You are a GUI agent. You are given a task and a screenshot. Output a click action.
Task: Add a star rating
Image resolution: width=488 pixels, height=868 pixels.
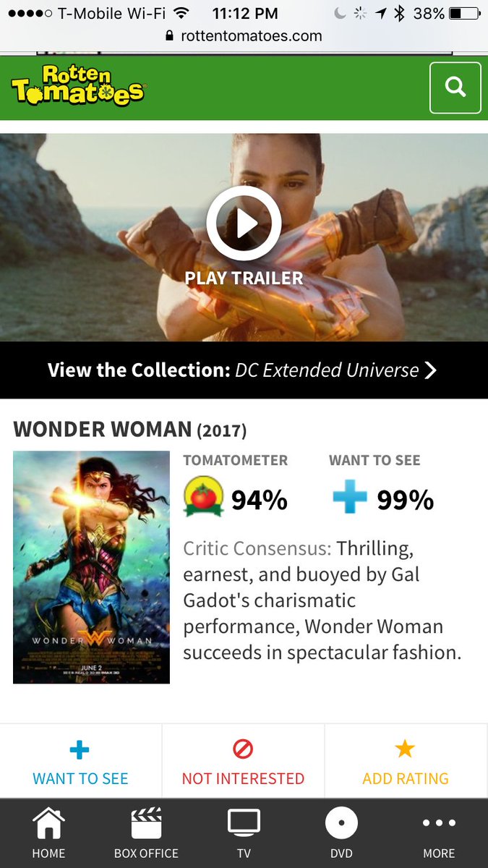[x=406, y=762]
